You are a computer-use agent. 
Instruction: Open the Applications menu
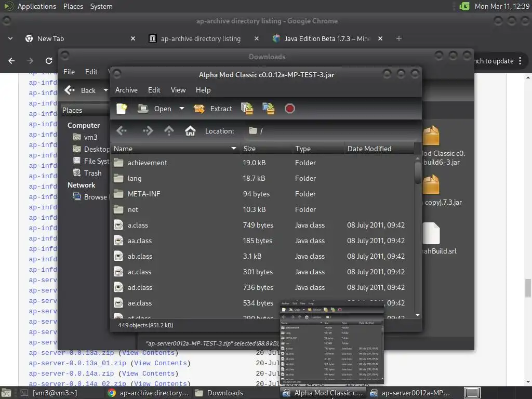[37, 6]
